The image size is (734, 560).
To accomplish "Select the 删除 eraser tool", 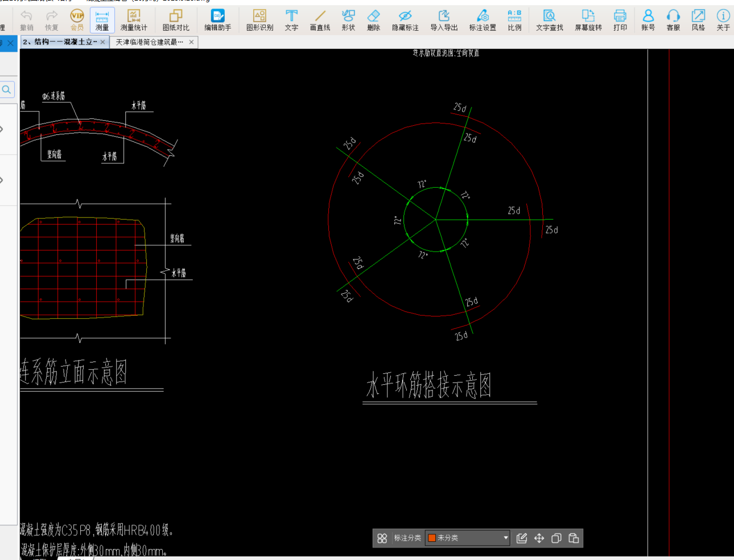I will 373,20.
